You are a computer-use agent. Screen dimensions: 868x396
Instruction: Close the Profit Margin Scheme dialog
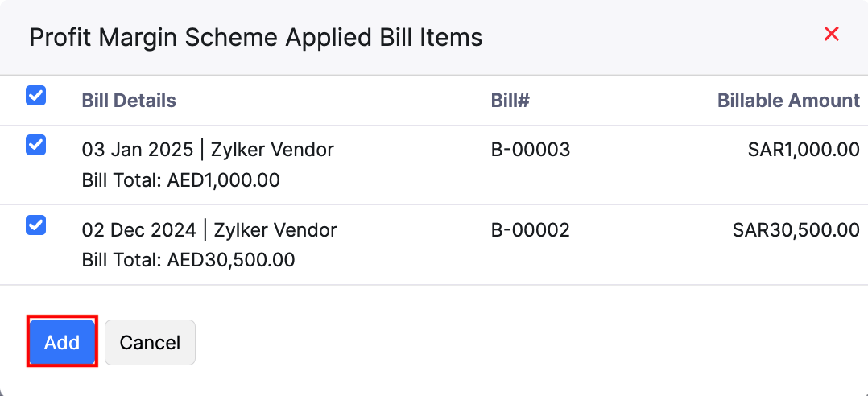pos(832,34)
